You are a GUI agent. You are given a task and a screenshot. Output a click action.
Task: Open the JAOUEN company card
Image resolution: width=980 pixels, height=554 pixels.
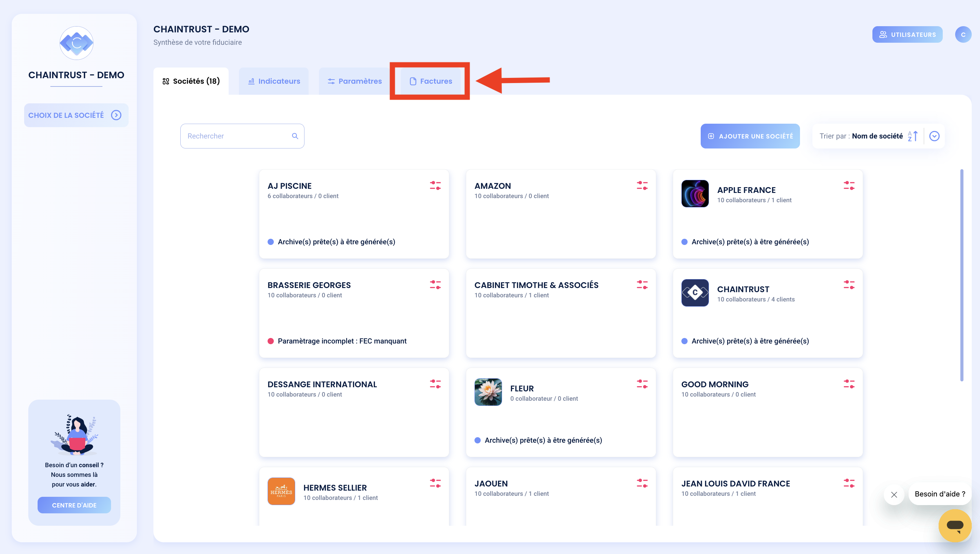(561, 496)
